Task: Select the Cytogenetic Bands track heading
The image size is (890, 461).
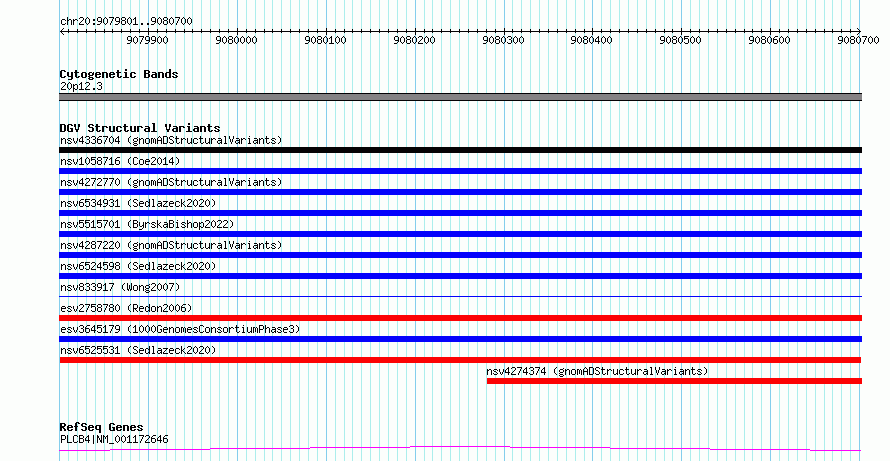Action: (119, 74)
